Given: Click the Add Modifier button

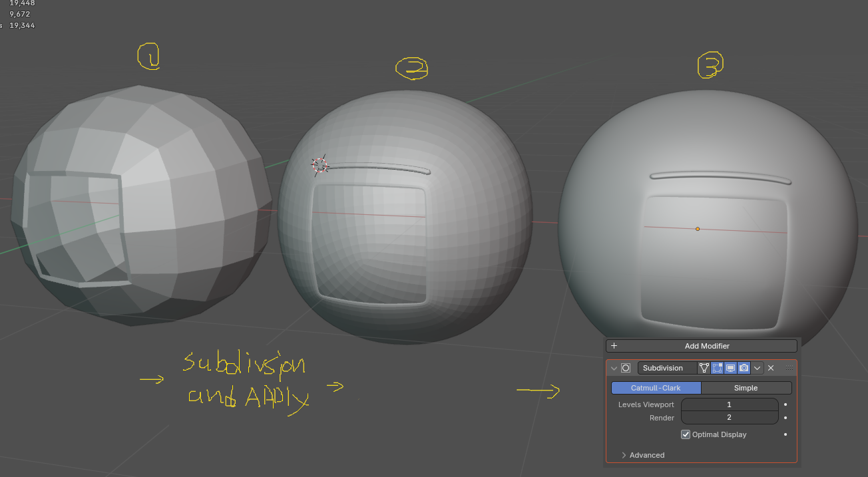Looking at the screenshot, I should click(701, 346).
